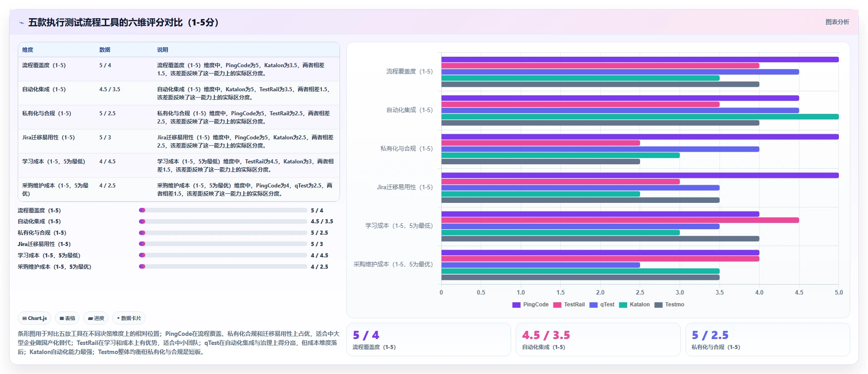Click the 采购维护成本 progress bar
This screenshot has width=868, height=374.
[x=223, y=266]
